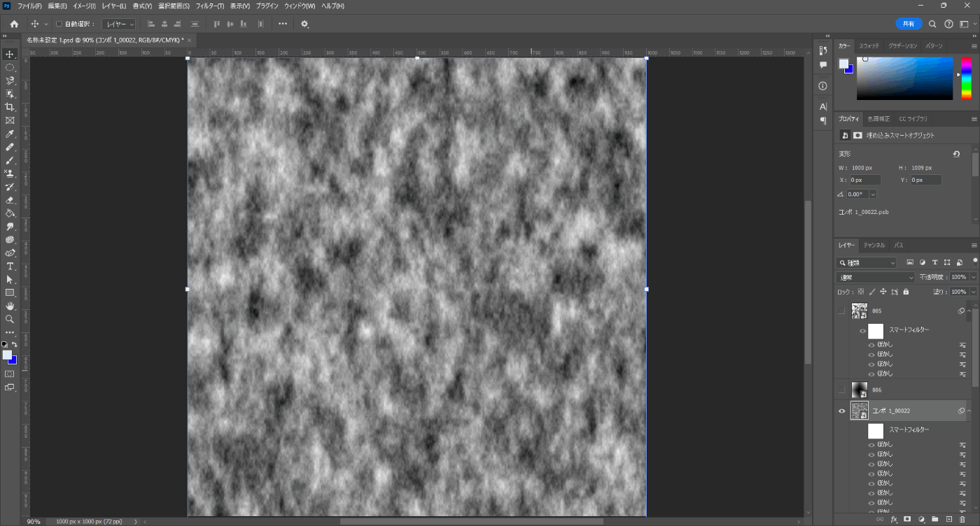Delete layer with trash icon
The image size is (980, 526).
[962, 520]
